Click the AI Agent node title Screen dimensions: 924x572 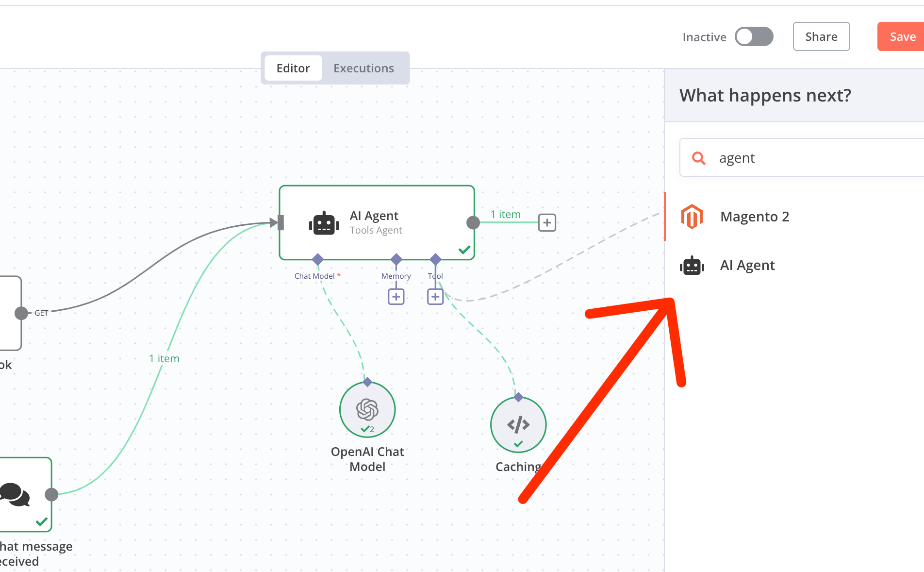point(374,216)
